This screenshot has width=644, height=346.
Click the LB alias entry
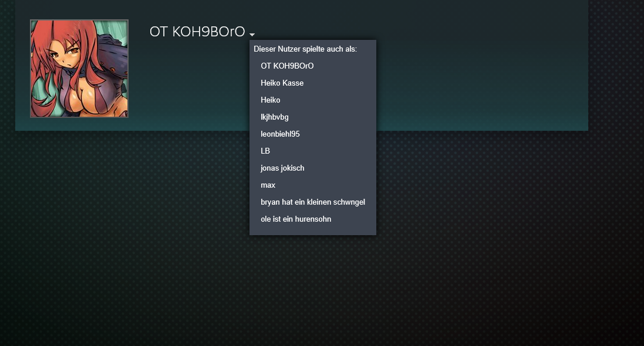265,151
